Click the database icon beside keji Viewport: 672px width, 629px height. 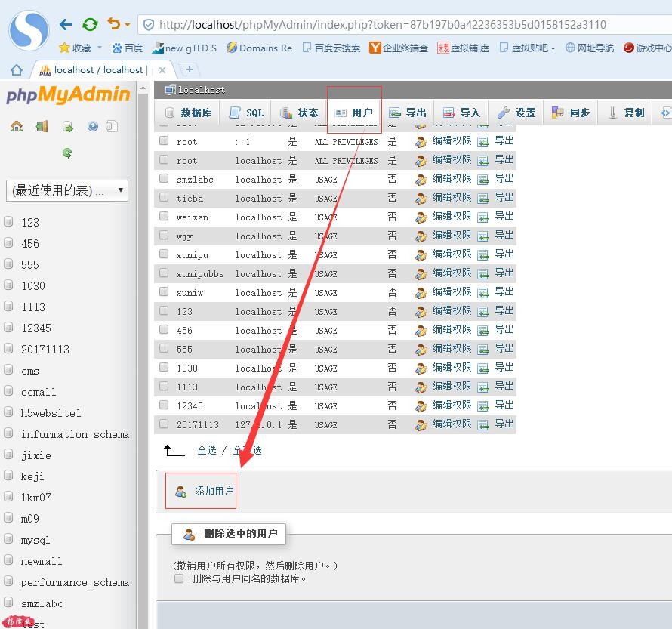8,475
